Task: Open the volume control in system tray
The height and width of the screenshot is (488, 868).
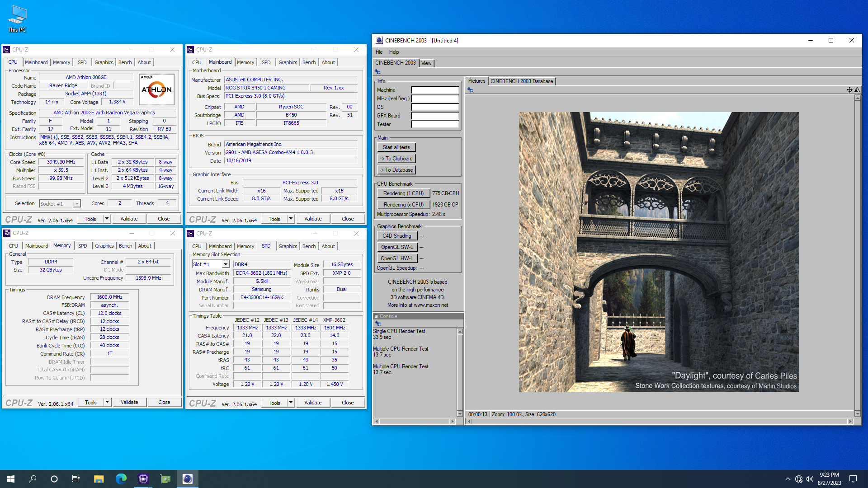Action: (810, 479)
